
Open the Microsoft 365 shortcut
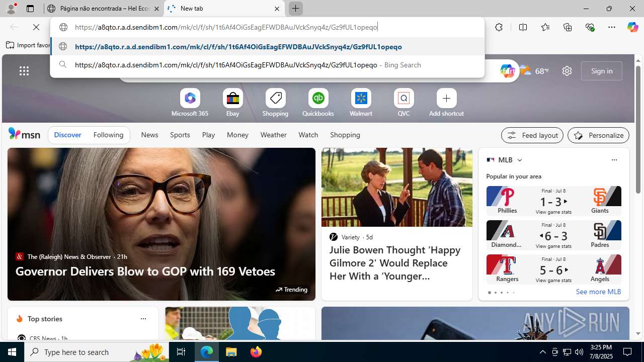tap(190, 104)
